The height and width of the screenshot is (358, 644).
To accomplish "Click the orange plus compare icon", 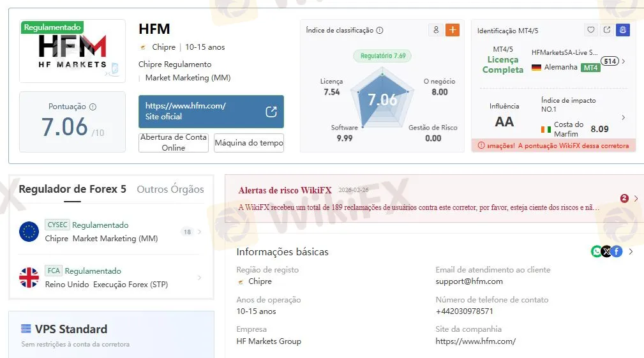I will click(453, 30).
